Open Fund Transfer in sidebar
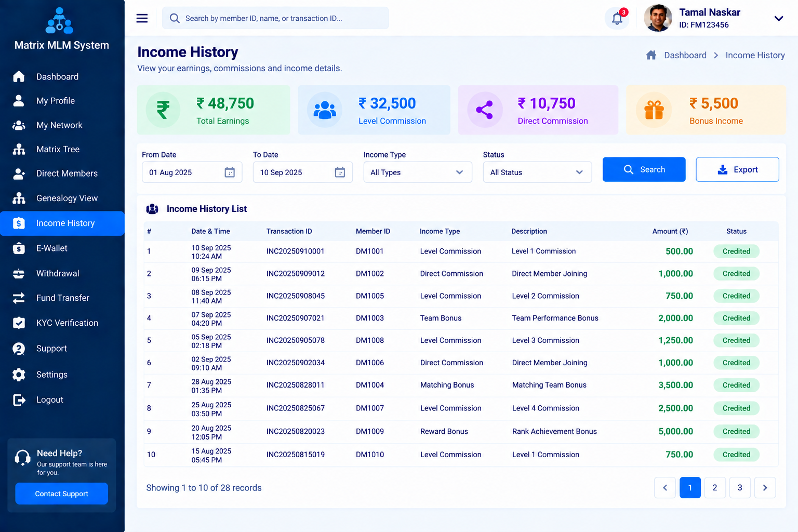 (x=62, y=298)
